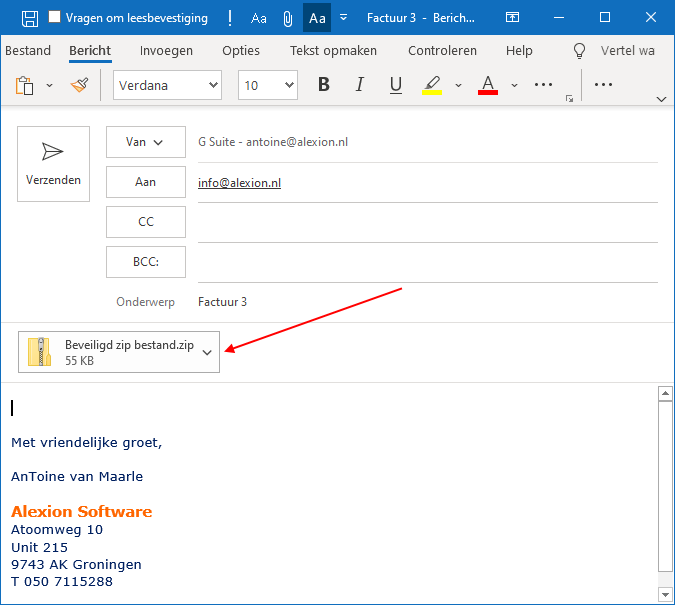Click the 'T 050 7115288' phone line
This screenshot has height=605, width=675.
point(62,581)
